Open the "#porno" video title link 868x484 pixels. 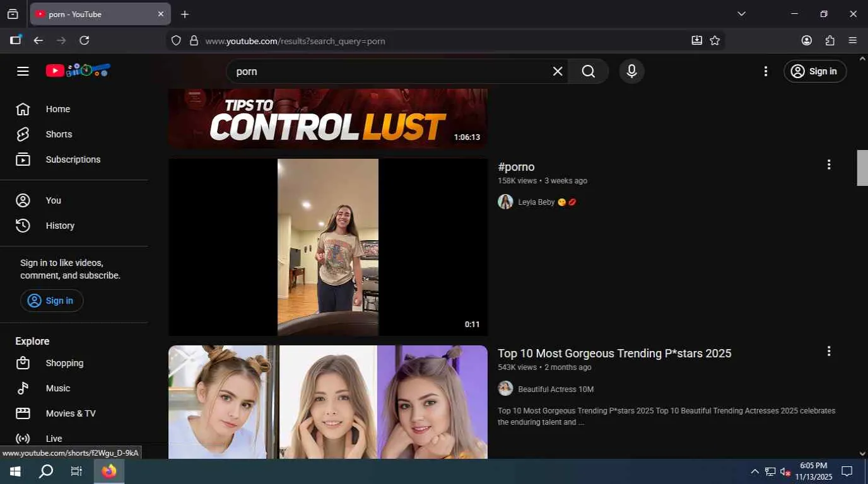(x=516, y=167)
